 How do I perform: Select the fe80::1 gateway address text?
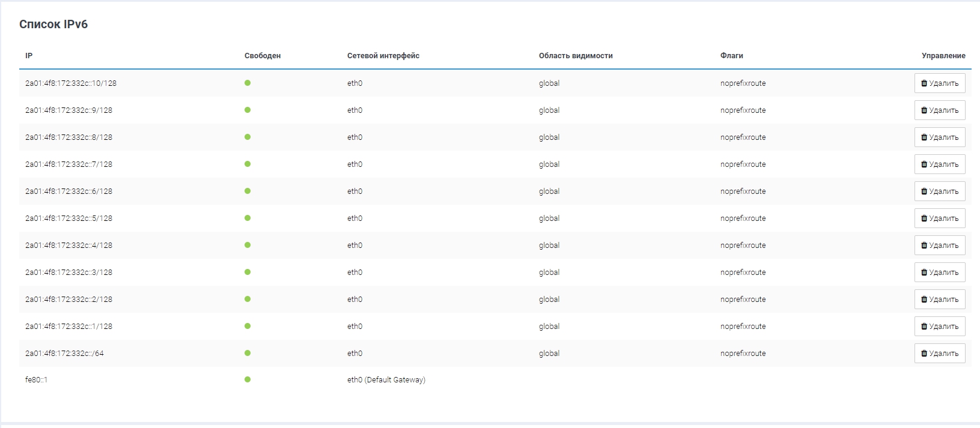click(x=36, y=380)
